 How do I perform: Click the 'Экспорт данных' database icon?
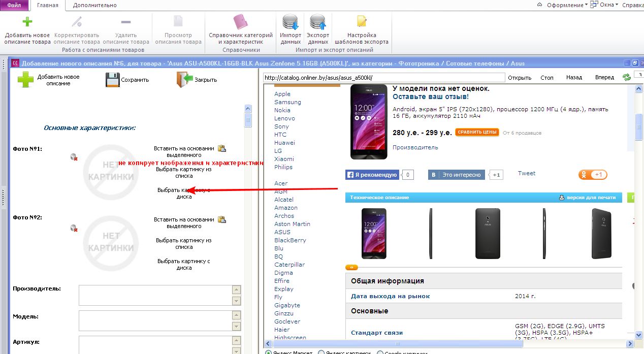pyautogui.click(x=318, y=22)
